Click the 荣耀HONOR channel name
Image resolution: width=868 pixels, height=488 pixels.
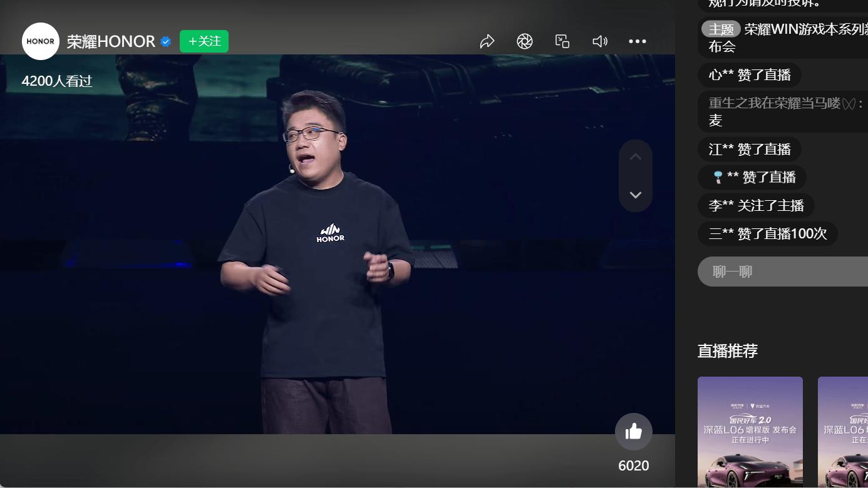[111, 41]
